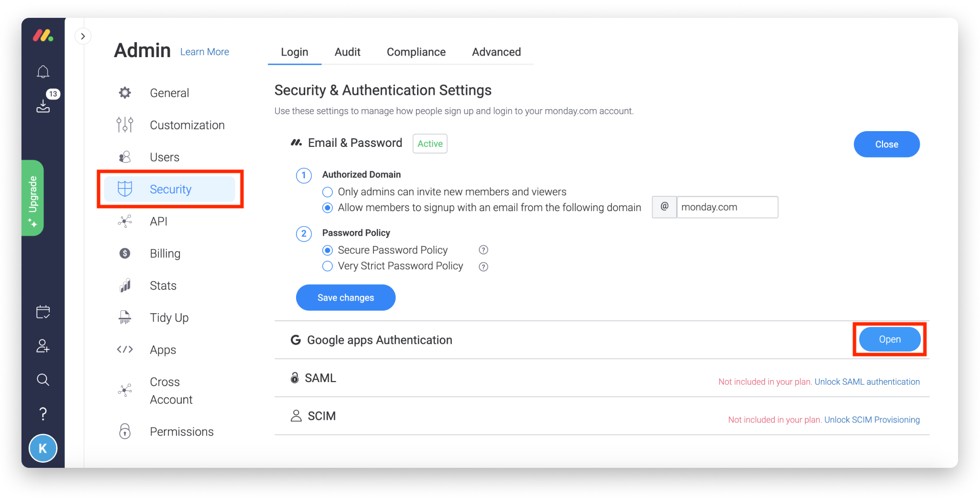
Task: Click the General gear icon
Action: pos(125,93)
